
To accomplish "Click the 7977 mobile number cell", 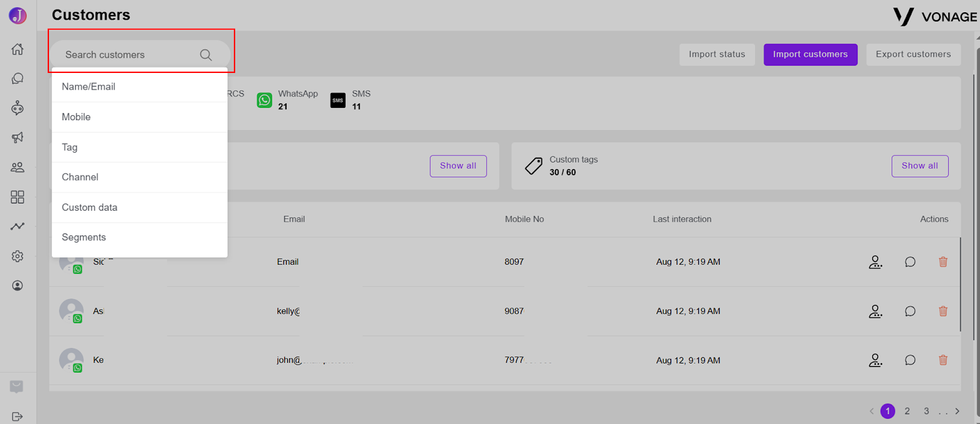I will [x=514, y=360].
